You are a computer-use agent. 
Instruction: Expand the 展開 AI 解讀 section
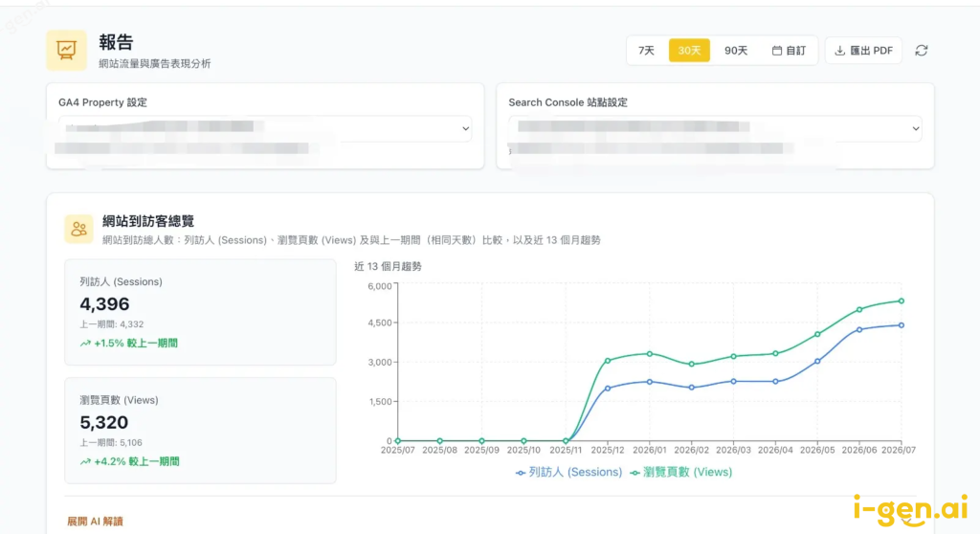coord(95,522)
